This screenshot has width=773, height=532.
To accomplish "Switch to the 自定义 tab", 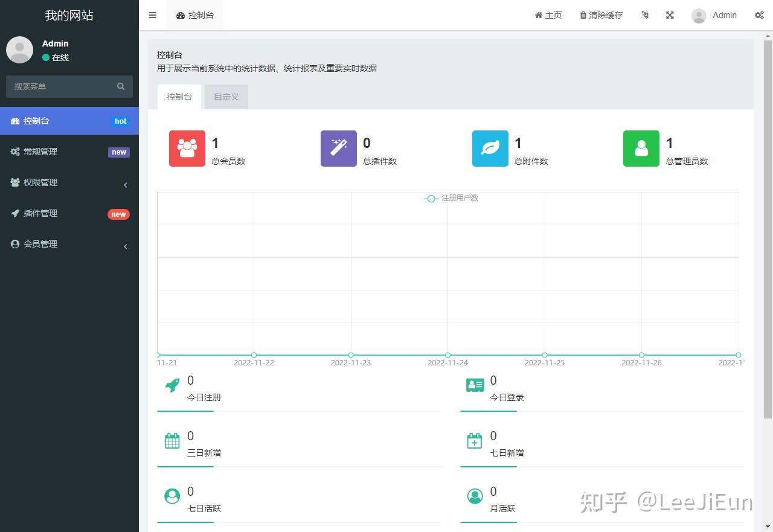I will point(226,97).
